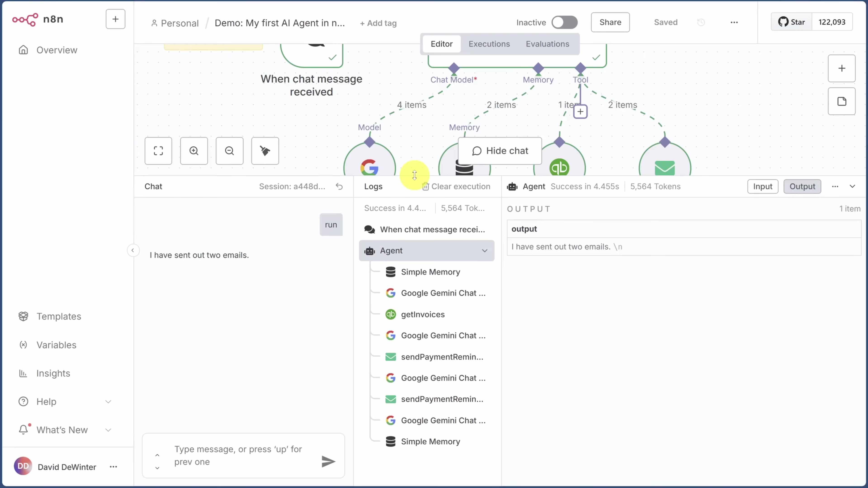Click Clear execution
The width and height of the screenshot is (868, 488).
[457, 186]
